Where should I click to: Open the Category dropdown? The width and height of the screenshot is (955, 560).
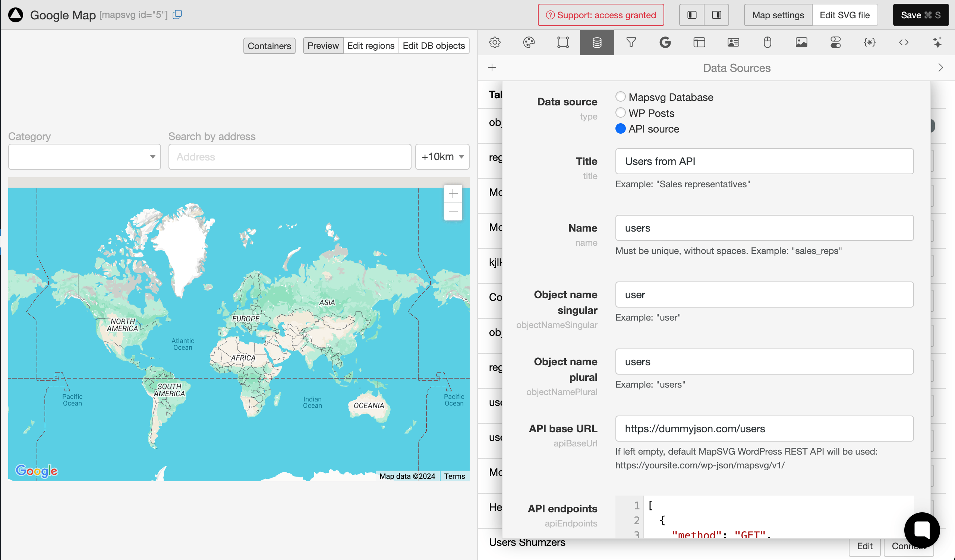point(84,157)
